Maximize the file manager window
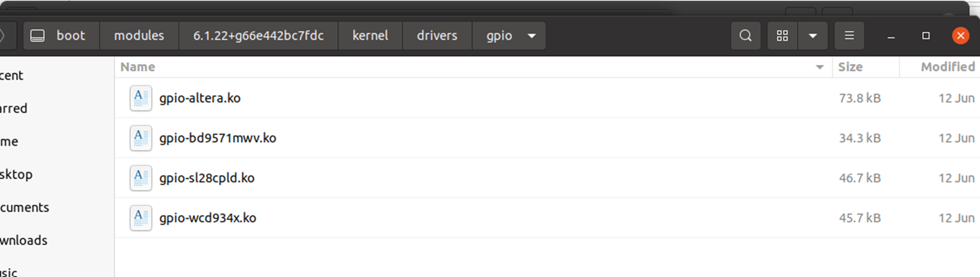 click(926, 36)
